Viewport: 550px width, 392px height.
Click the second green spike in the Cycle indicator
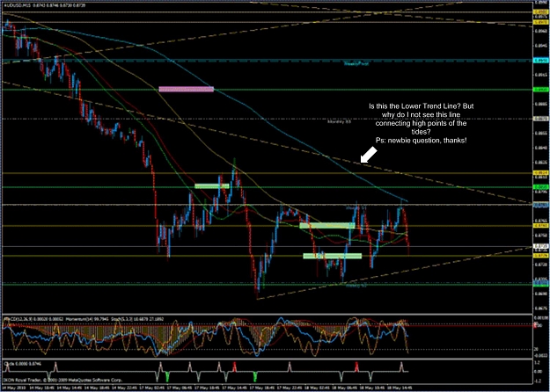pos(255,377)
